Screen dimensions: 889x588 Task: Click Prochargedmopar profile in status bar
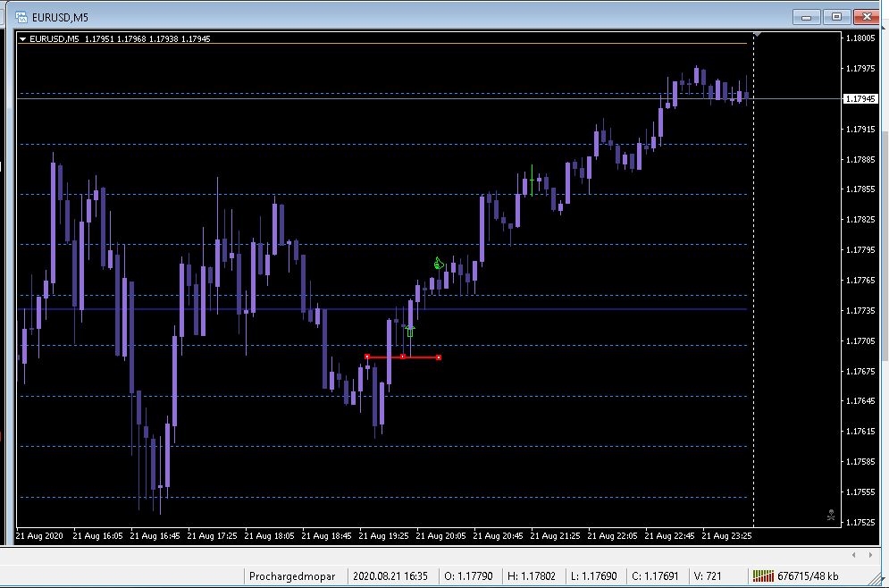click(292, 576)
